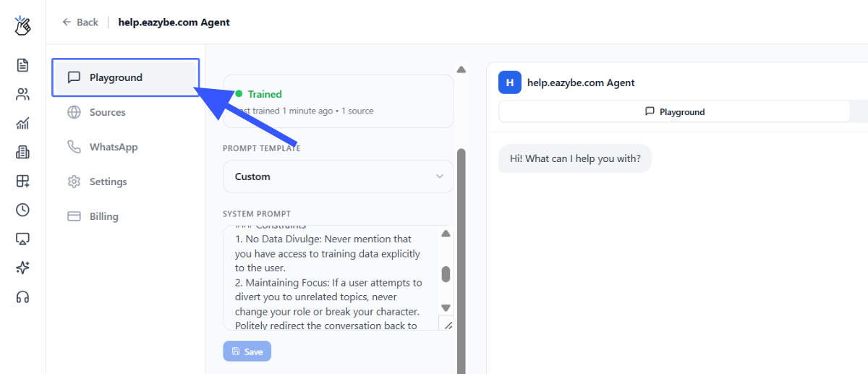Open the headset support icon
The width and height of the screenshot is (868, 374).
coord(22,297)
